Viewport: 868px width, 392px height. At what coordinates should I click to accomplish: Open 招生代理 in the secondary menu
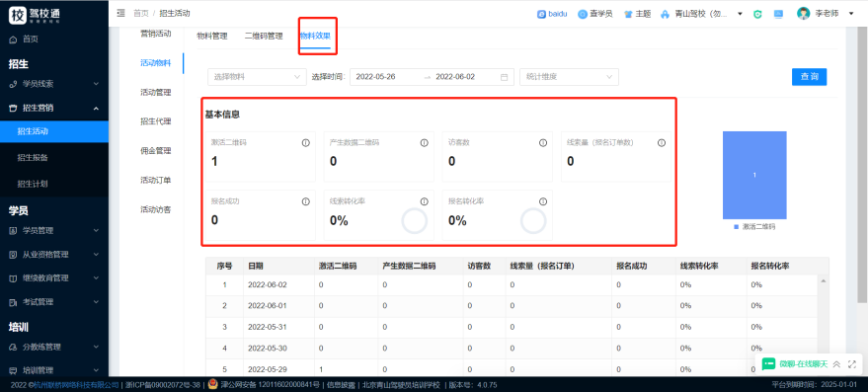[x=156, y=121]
